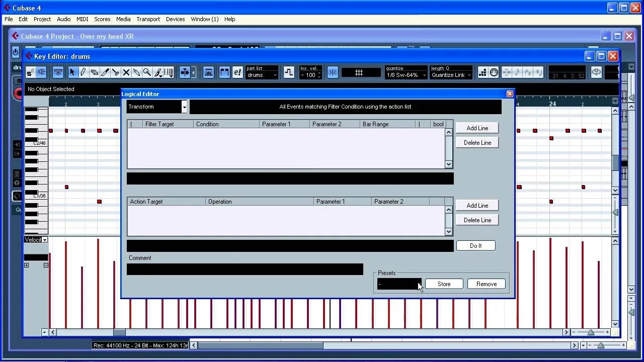Open the Transport menu
This screenshot has width=644, height=362.
148,19
